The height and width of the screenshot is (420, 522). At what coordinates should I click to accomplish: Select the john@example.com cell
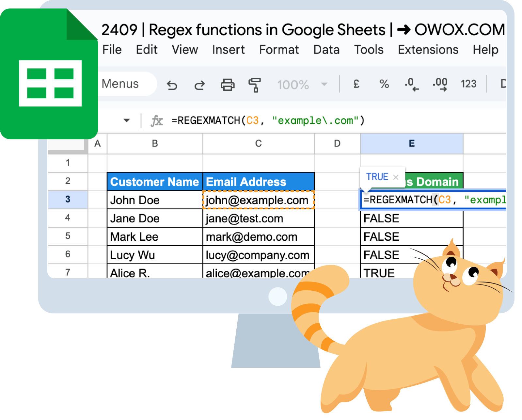tap(258, 200)
